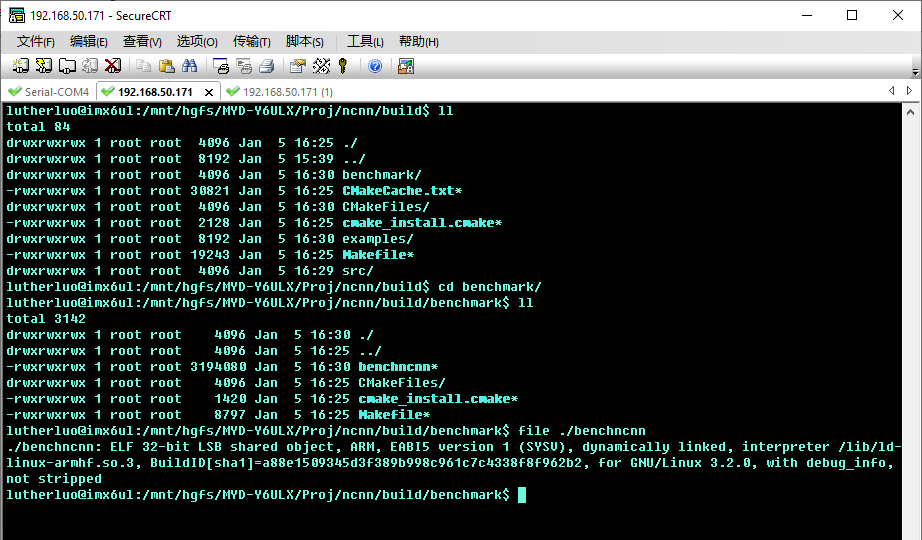Image resolution: width=922 pixels, height=540 pixels.
Task: Open Find with the binoculars icon
Action: [x=189, y=66]
